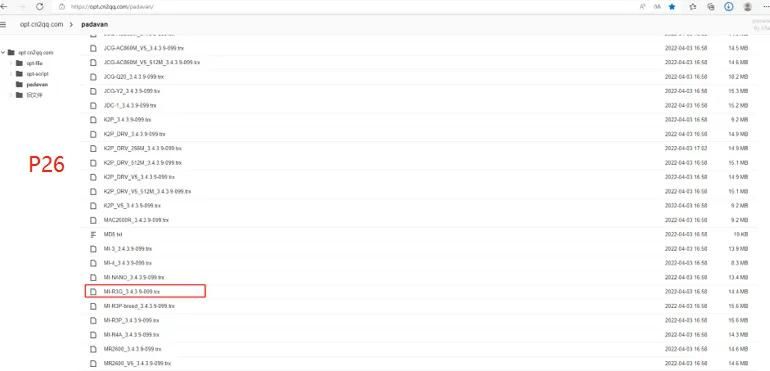
Task: Open the JCG-Q20_3.4.3.9-099.trx file
Action: [x=134, y=77]
